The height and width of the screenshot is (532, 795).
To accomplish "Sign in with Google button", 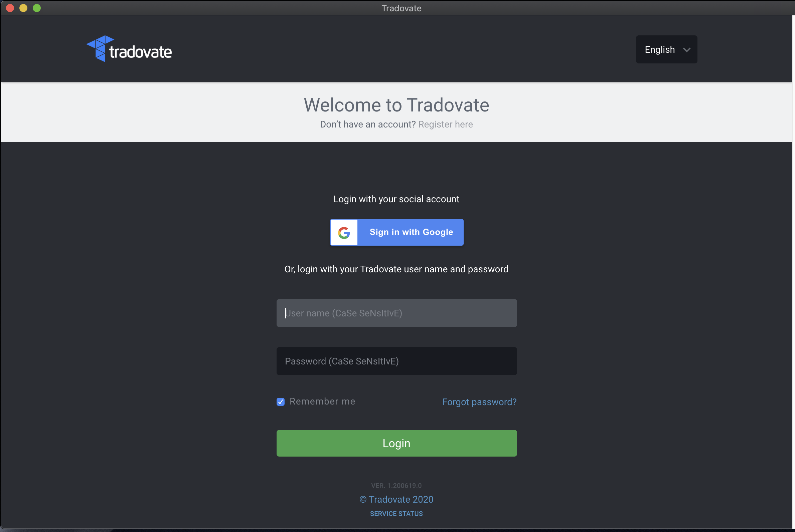I will pyautogui.click(x=396, y=232).
